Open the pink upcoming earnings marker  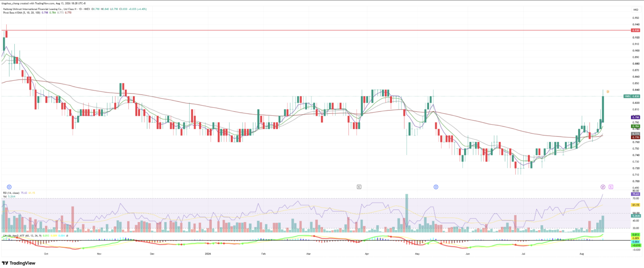coord(611,187)
